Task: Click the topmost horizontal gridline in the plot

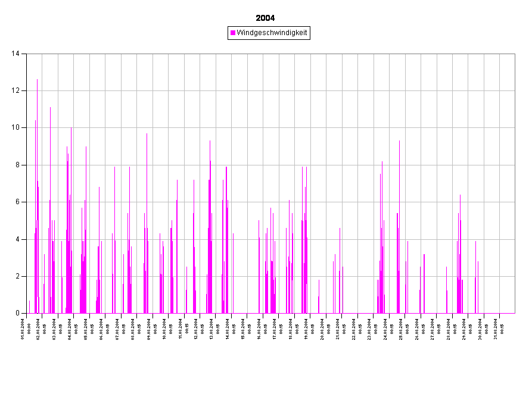Action: click(x=268, y=90)
